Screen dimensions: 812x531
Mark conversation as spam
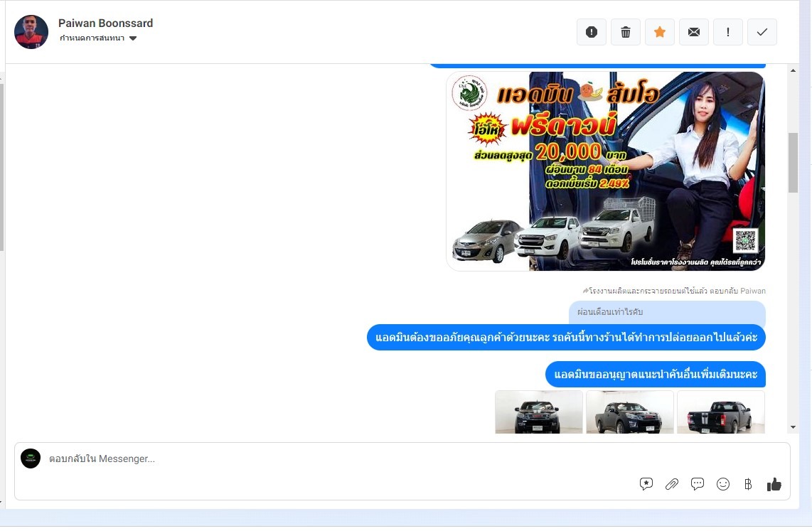[592, 32]
